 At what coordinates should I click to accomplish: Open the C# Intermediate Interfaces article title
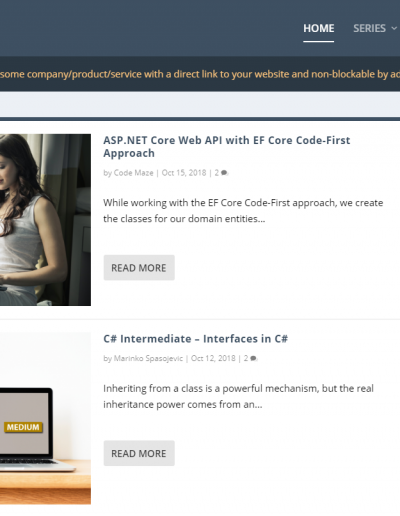[x=195, y=339]
